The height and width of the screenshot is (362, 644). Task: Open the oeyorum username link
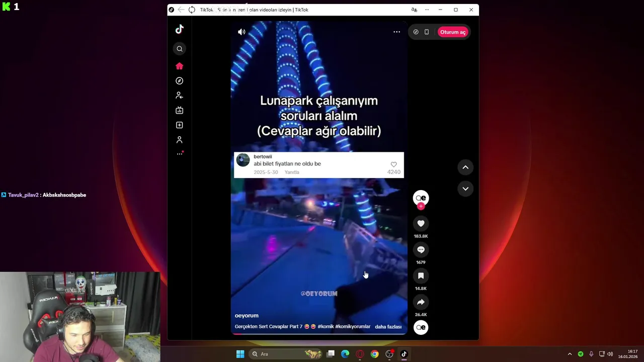(x=247, y=316)
